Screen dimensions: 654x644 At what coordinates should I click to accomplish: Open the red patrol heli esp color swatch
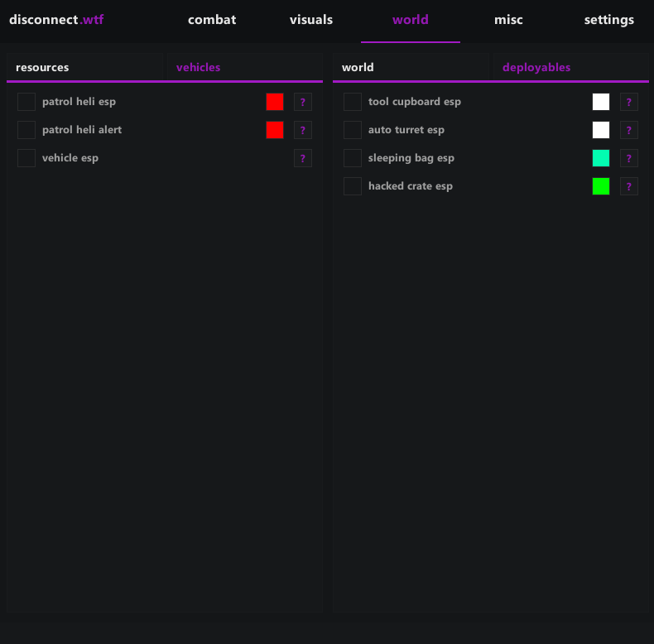point(275,102)
